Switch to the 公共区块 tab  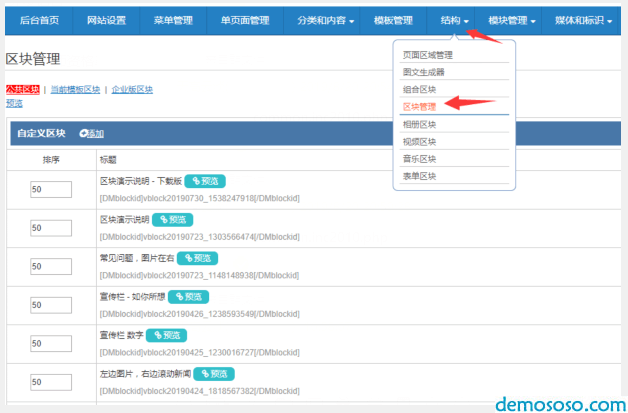coord(22,89)
